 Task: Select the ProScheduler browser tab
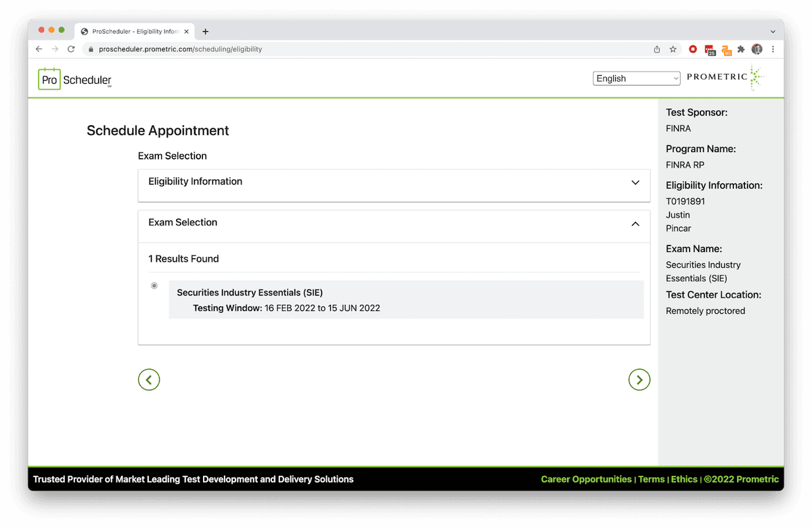[132, 31]
